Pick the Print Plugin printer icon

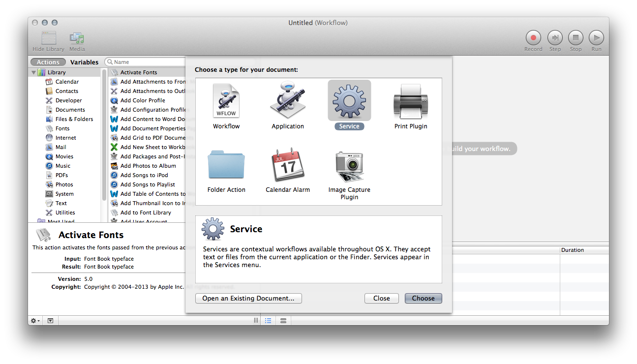(411, 100)
